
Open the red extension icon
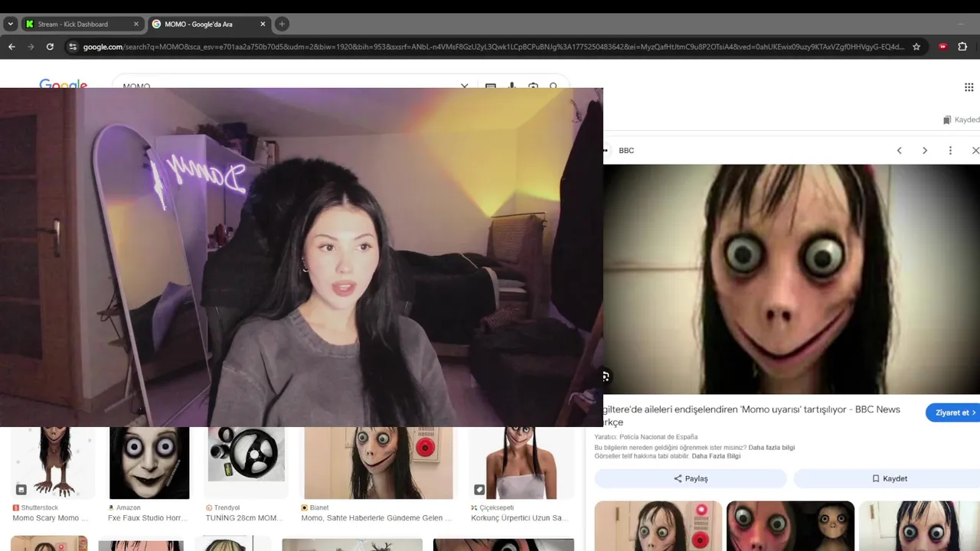942,47
